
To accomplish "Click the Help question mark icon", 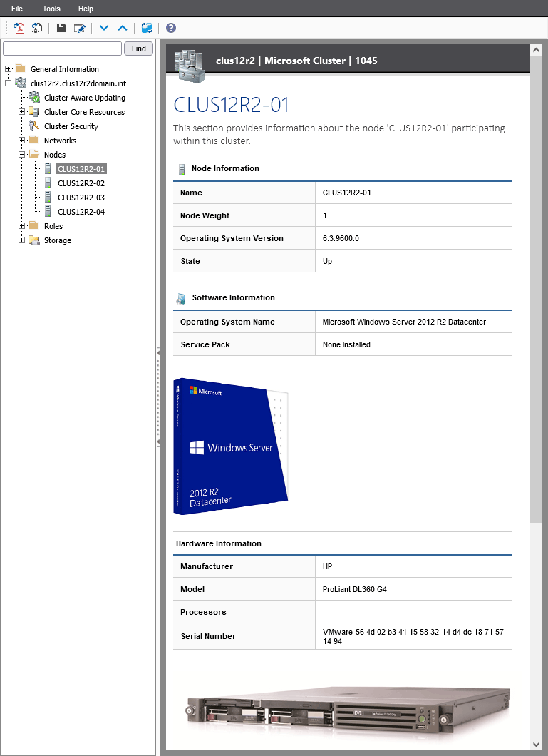I will tap(171, 28).
